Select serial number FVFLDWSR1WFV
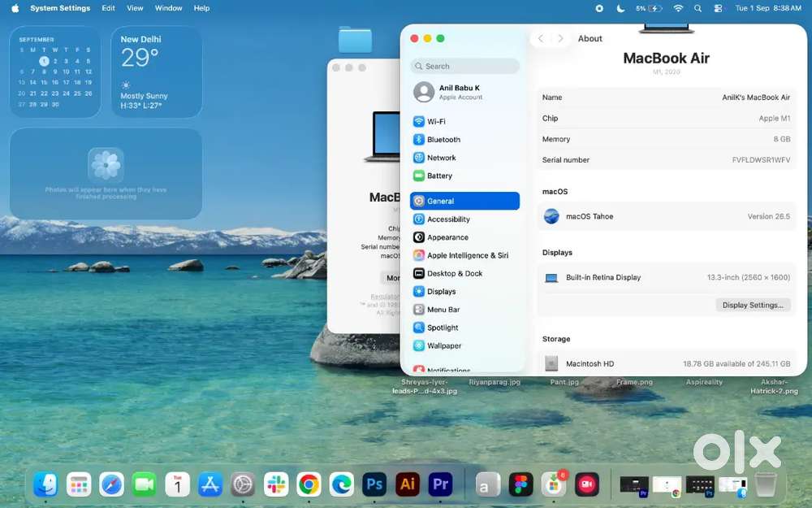The width and height of the screenshot is (812, 508). tap(761, 160)
